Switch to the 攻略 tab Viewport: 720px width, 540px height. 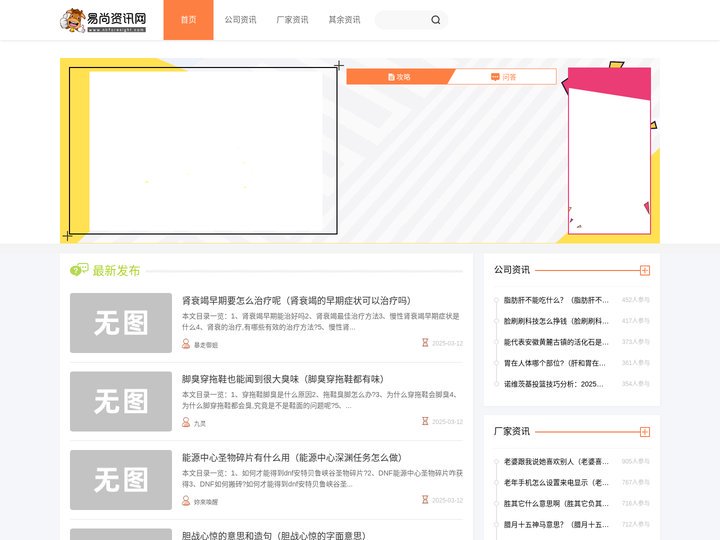tap(399, 77)
